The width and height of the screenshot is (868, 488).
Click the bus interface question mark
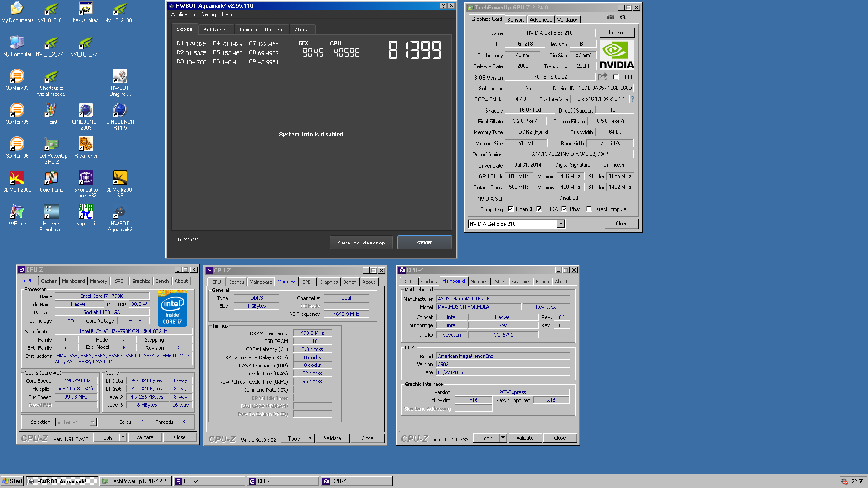coord(632,99)
